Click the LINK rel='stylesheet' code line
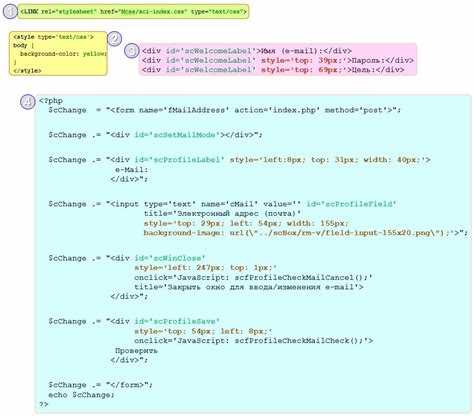 [133, 12]
